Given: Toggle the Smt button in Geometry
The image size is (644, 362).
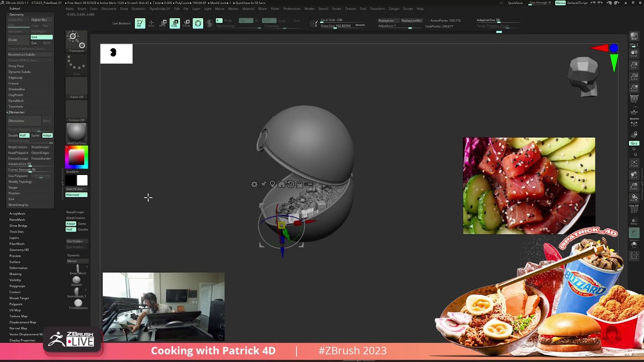Looking at the screenshot, I should coord(41,37).
